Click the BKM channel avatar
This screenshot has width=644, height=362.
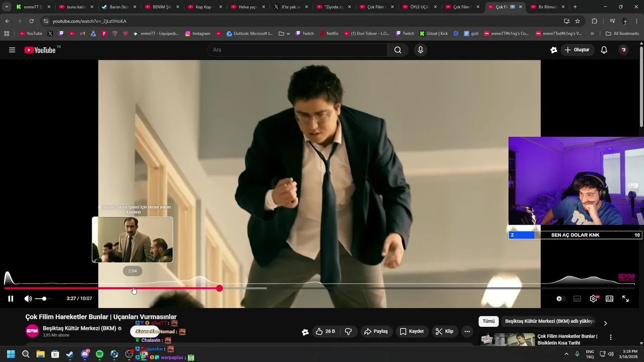(x=32, y=331)
